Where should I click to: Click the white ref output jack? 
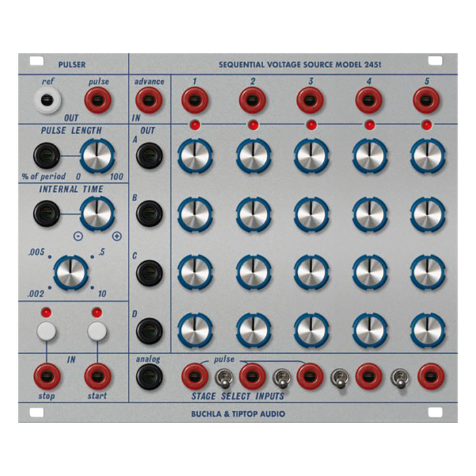point(47,100)
